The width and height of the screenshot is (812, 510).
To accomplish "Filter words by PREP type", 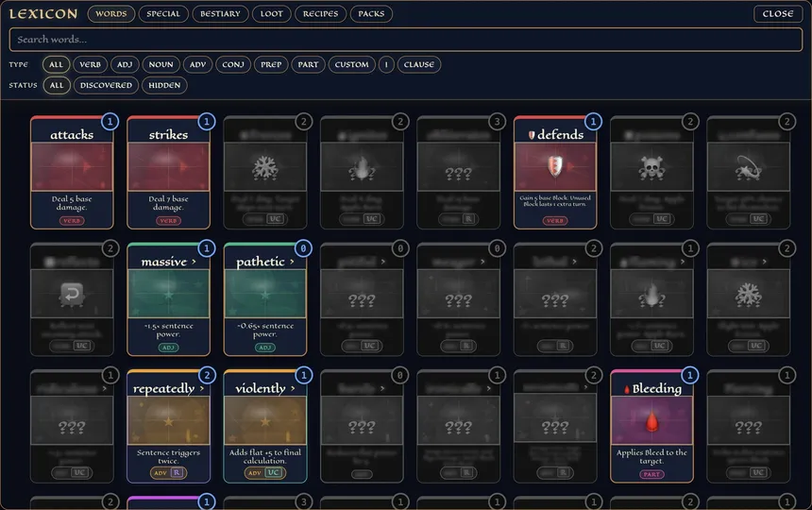I will [x=271, y=65].
